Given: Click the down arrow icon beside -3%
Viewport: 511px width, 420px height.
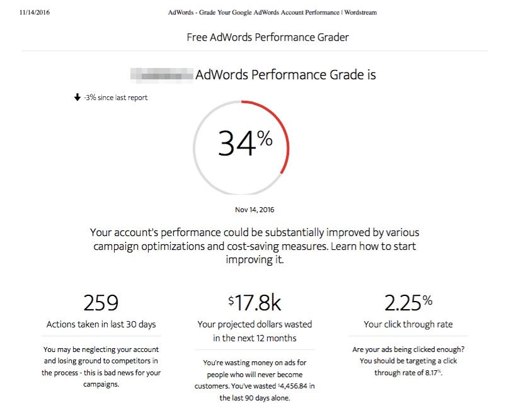Looking at the screenshot, I should [x=78, y=98].
